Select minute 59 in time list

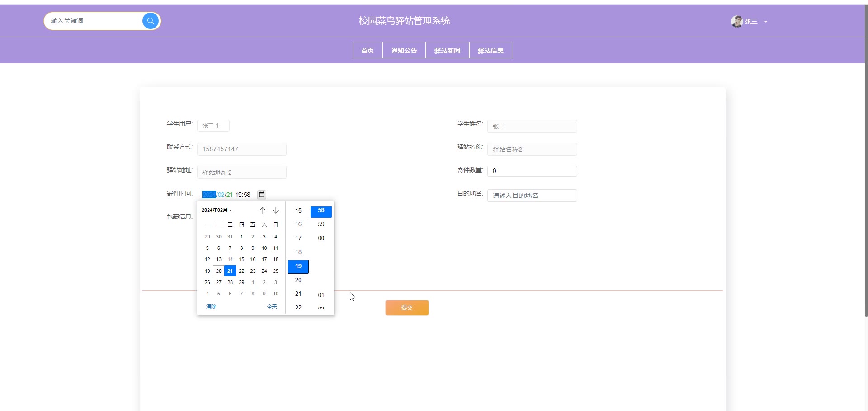coord(321,224)
